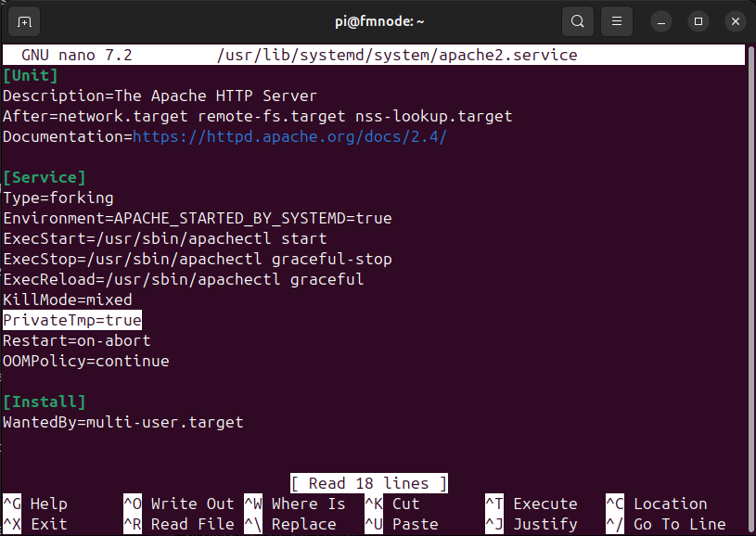Close the terminal window
The height and width of the screenshot is (536, 756).
(x=735, y=20)
